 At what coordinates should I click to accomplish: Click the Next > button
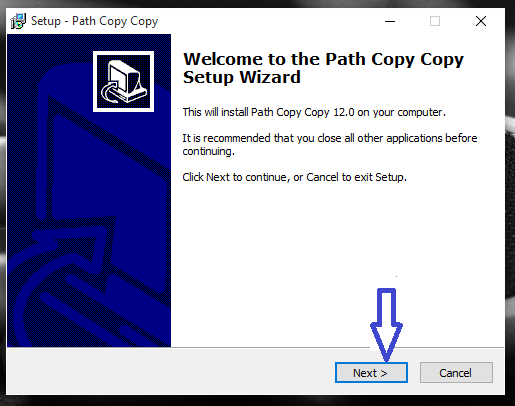[371, 373]
